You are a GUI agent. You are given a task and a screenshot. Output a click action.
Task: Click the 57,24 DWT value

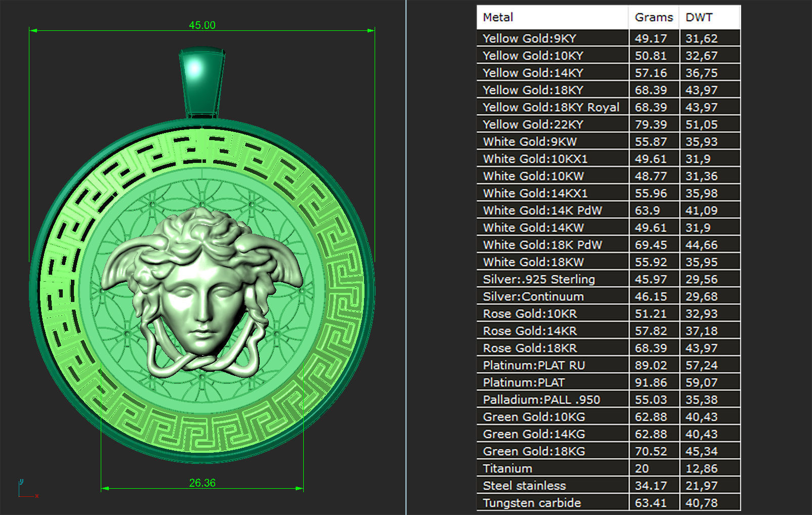point(702,365)
